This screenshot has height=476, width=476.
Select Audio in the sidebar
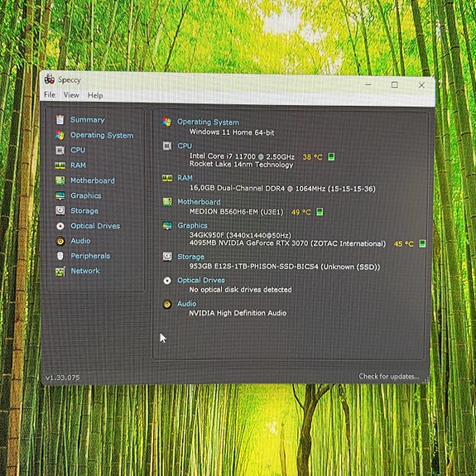tap(80, 241)
